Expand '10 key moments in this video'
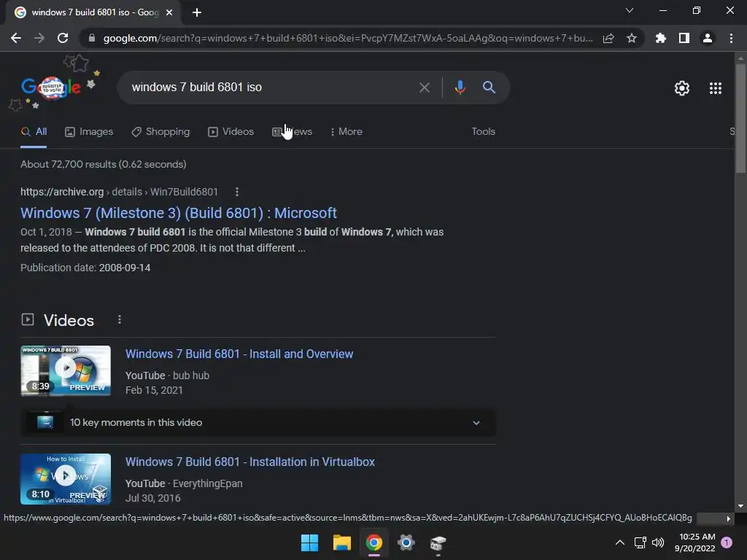The width and height of the screenshot is (747, 560). 258,422
